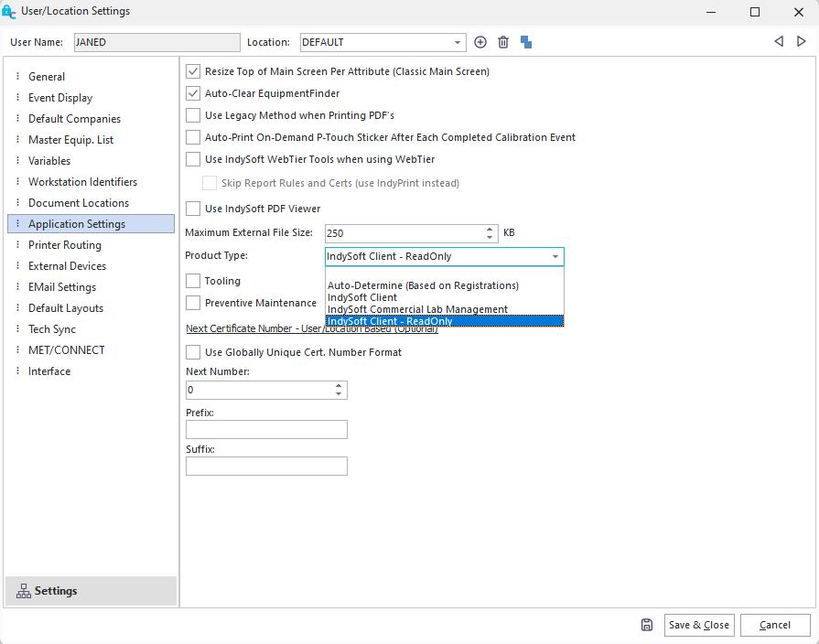
Task: Decrease Maximum External File Size value
Action: (489, 237)
